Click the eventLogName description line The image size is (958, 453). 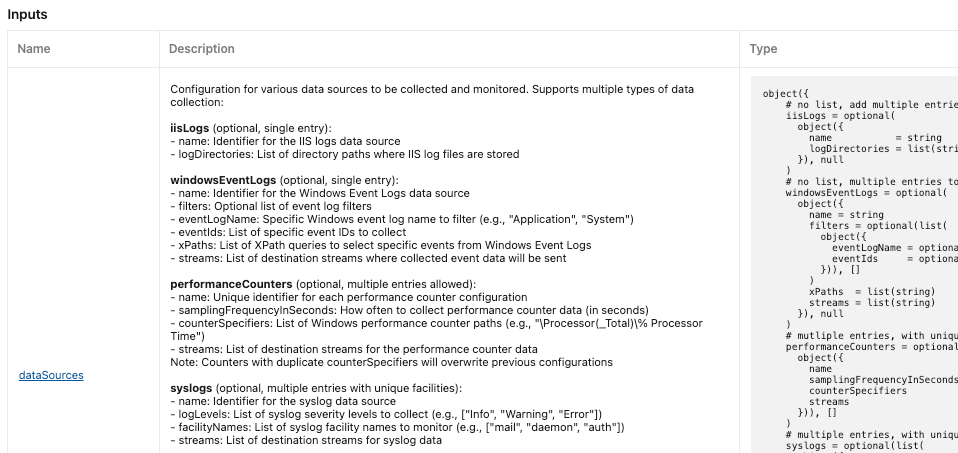[x=402, y=219]
